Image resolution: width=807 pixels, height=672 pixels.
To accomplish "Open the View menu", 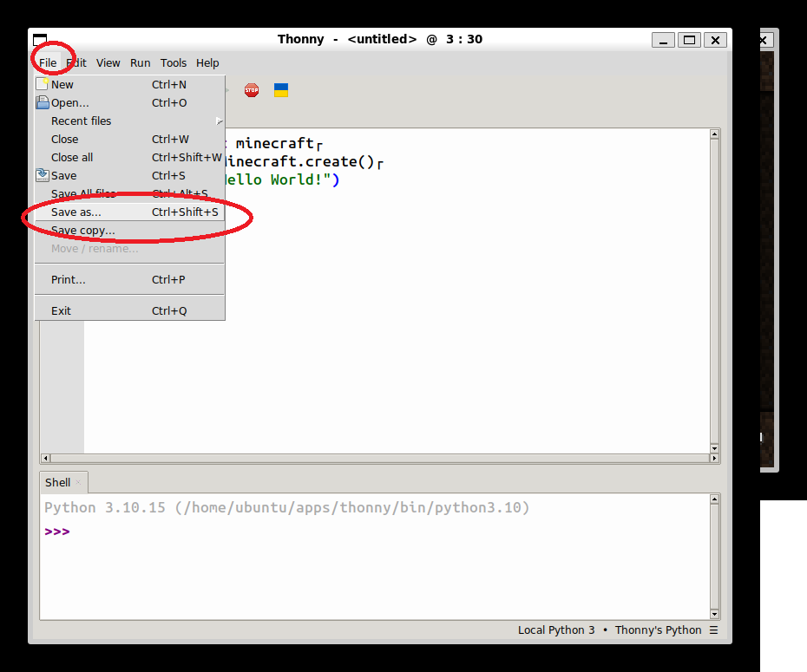I will (x=108, y=62).
